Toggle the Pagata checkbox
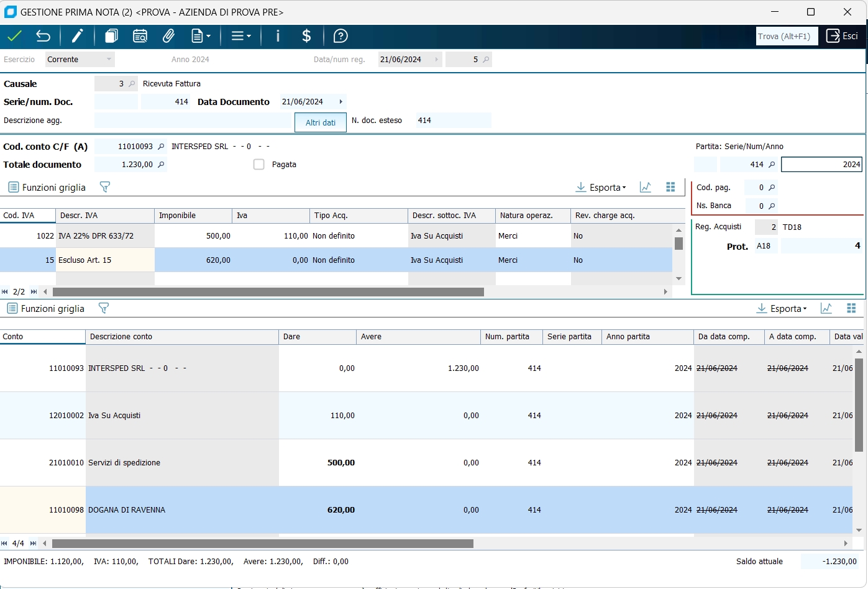868x589 pixels. click(x=259, y=165)
